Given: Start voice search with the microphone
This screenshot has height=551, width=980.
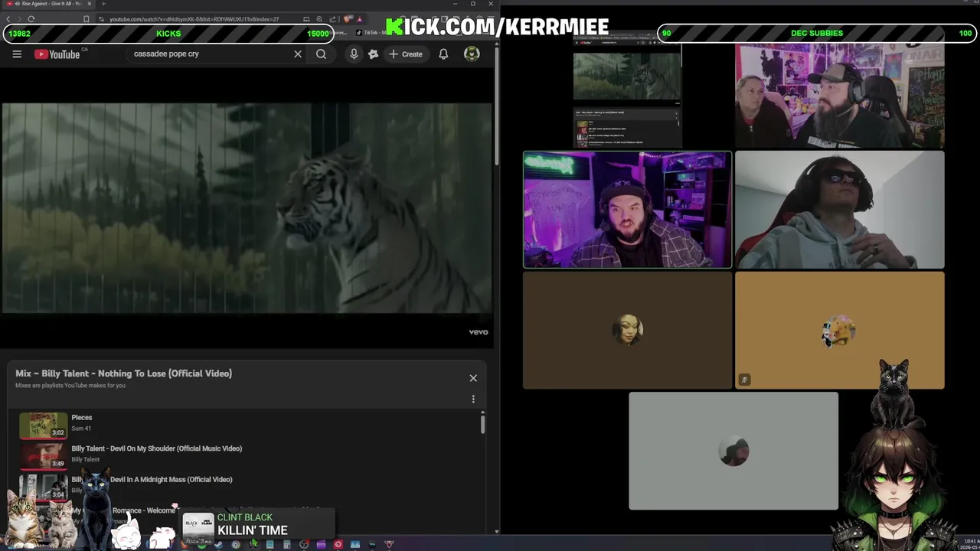Looking at the screenshot, I should click(354, 54).
